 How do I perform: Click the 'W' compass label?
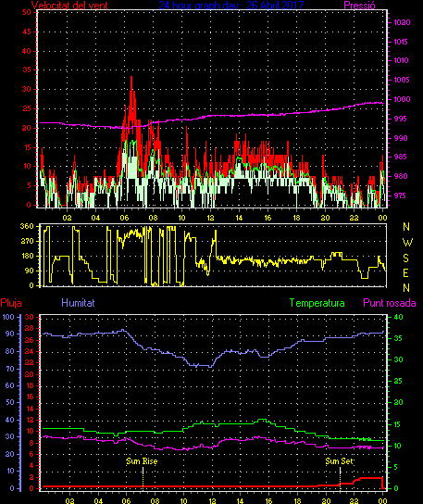(407, 243)
